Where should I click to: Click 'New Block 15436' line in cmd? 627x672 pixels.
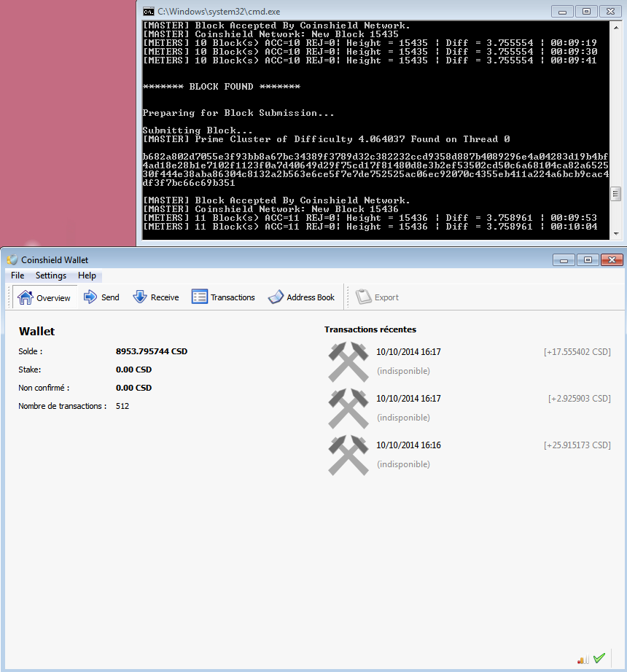[x=270, y=209]
